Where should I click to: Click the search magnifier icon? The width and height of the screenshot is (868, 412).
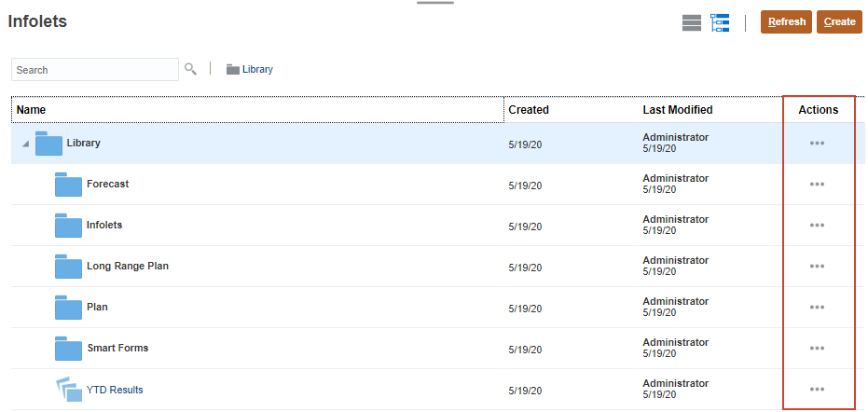point(191,69)
